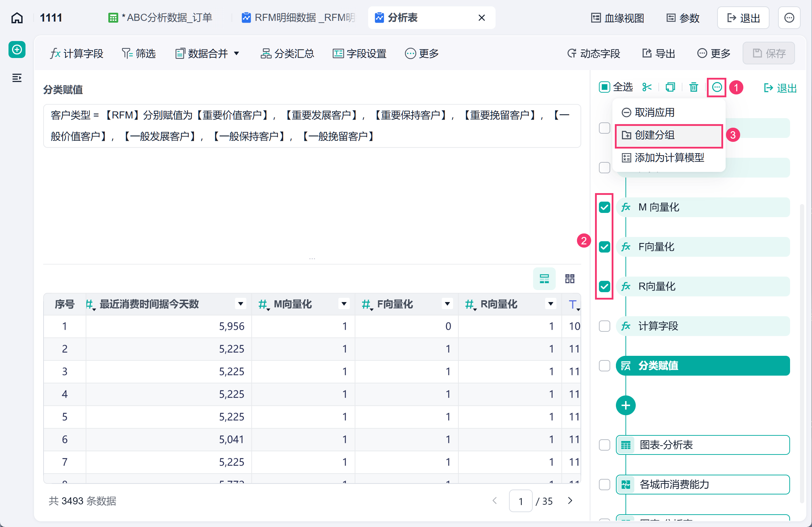812x527 pixels.
Task: Click the 血缘视图 button
Action: [618, 18]
